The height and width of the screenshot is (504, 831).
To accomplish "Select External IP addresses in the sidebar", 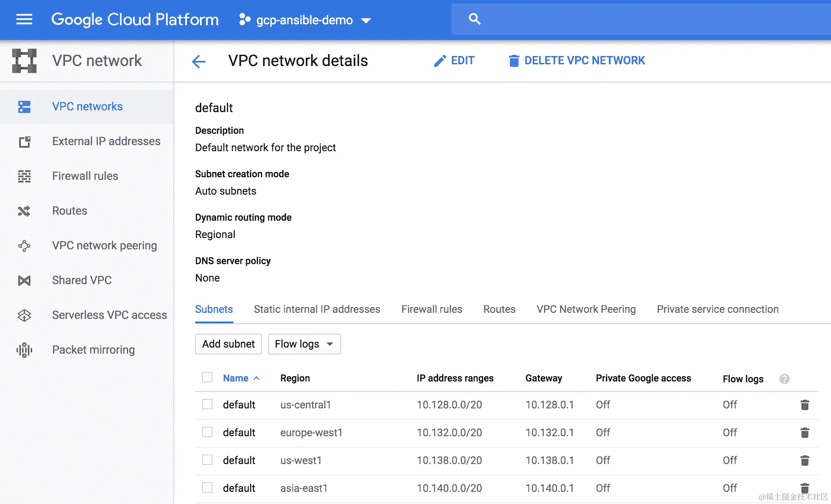I will coord(87,142).
